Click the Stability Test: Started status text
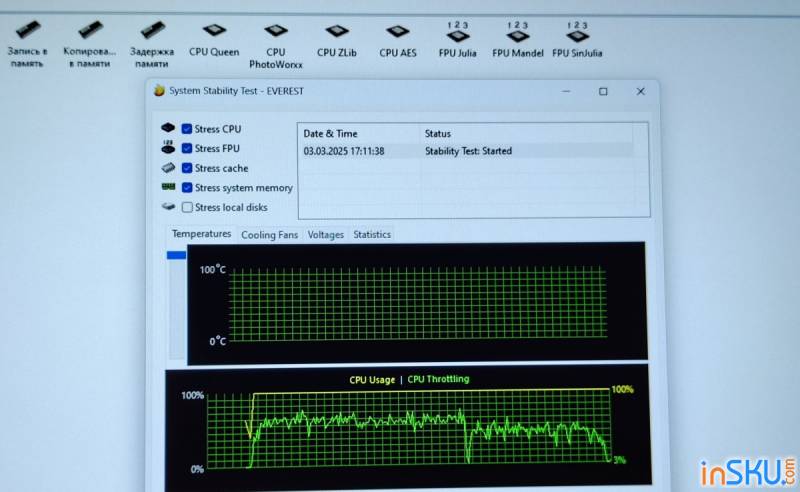This screenshot has width=800, height=492. click(x=468, y=151)
